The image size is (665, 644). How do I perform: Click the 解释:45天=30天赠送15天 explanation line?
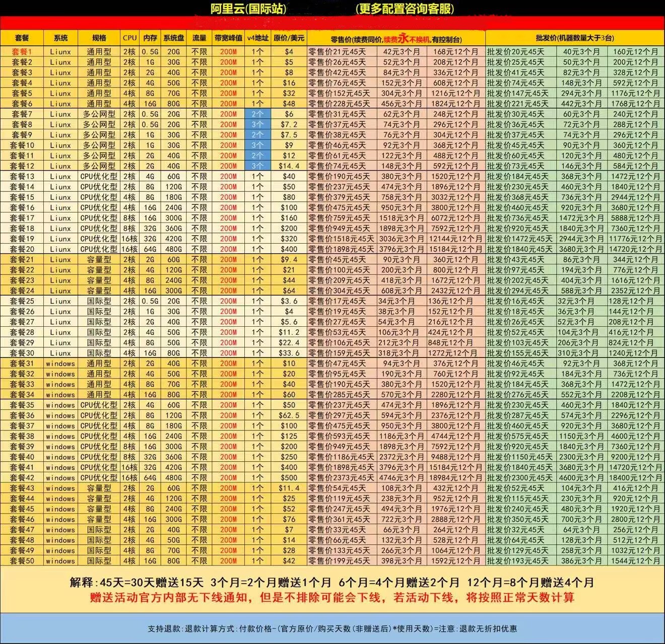(332, 583)
